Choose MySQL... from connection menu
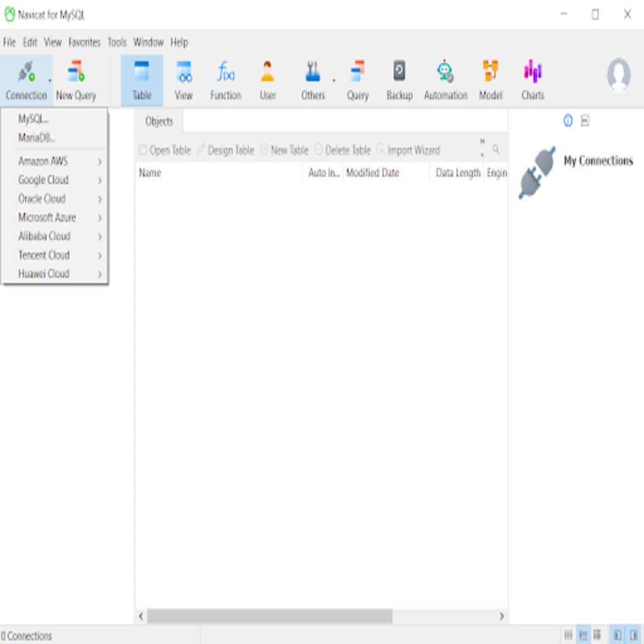The image size is (644, 644). click(x=55, y=119)
